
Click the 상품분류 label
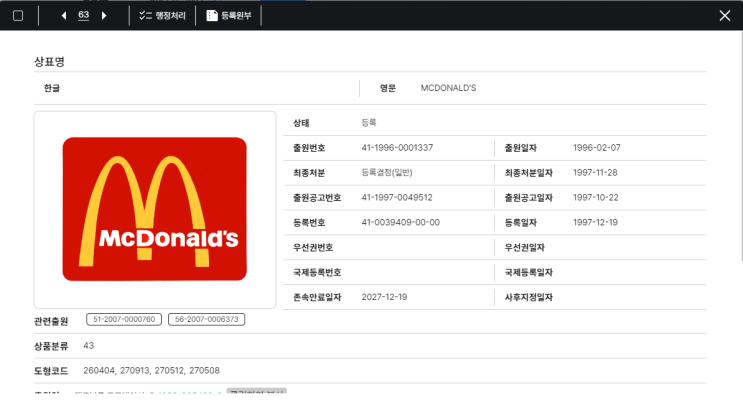(x=51, y=346)
